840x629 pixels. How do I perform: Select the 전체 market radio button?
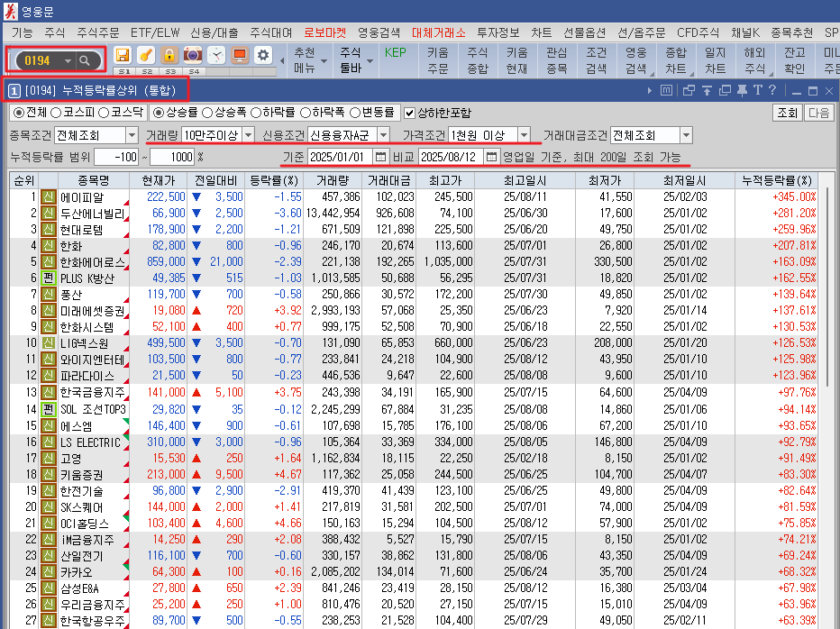19,113
